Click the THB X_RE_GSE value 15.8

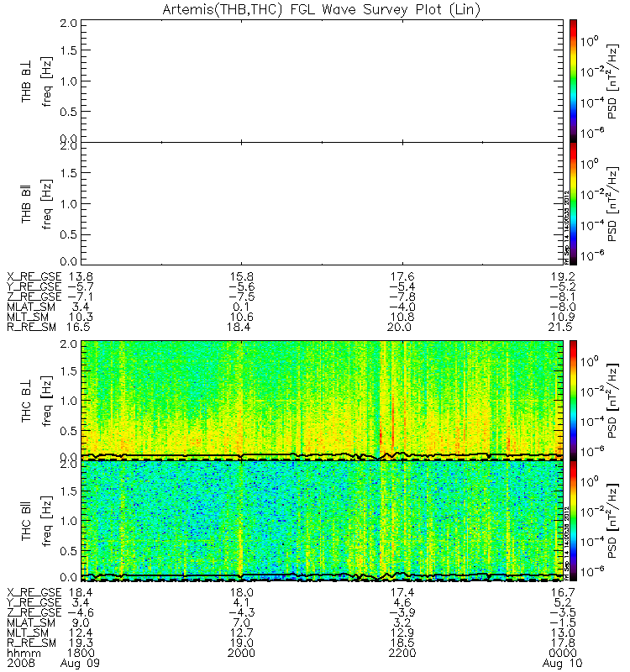pos(242,276)
